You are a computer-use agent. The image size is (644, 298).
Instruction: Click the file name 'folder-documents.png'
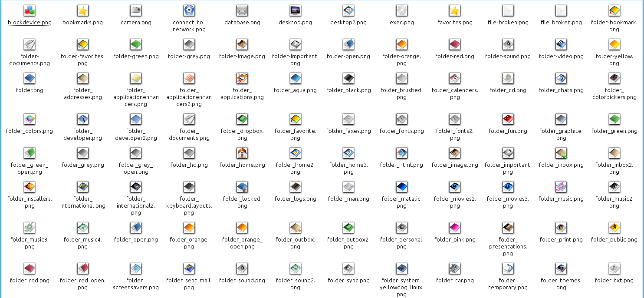(x=30, y=60)
